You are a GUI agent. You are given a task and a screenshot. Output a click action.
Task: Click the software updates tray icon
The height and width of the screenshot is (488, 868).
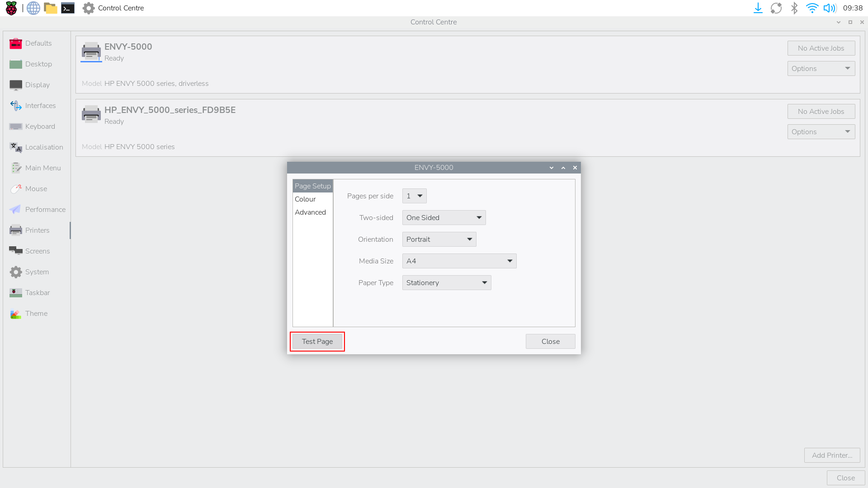coord(776,8)
